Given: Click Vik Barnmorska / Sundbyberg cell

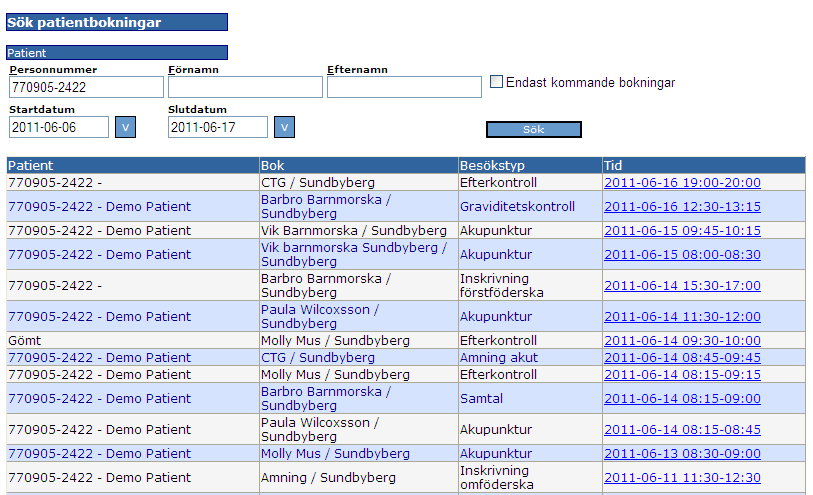Looking at the screenshot, I should [359, 231].
